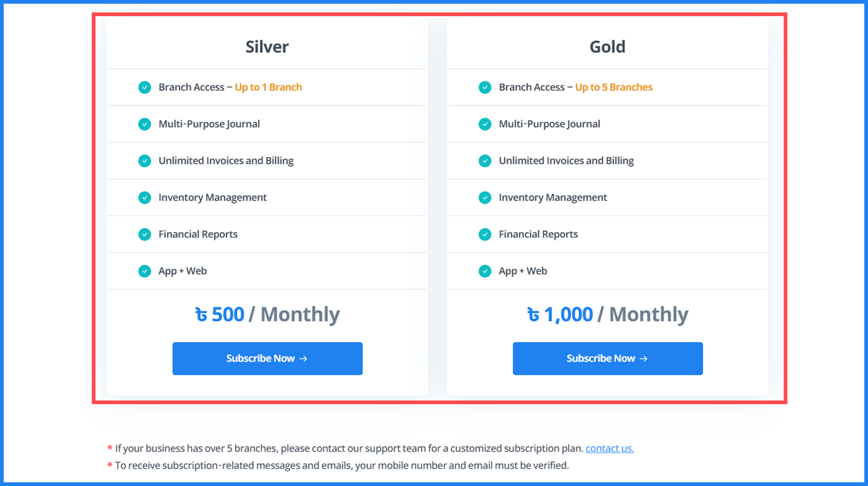Screen dimensions: 868x486
Task: Click Gold App + Web check icon
Action: 485,272
